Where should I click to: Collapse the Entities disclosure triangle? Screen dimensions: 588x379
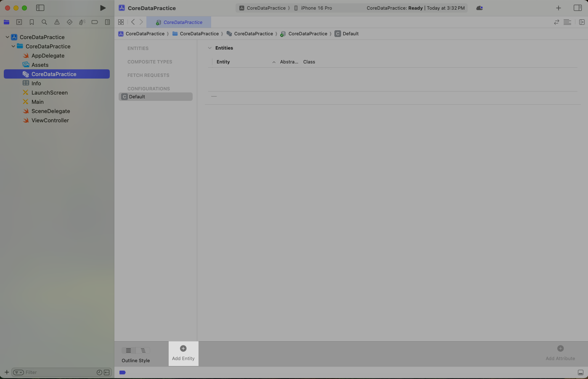tap(209, 48)
